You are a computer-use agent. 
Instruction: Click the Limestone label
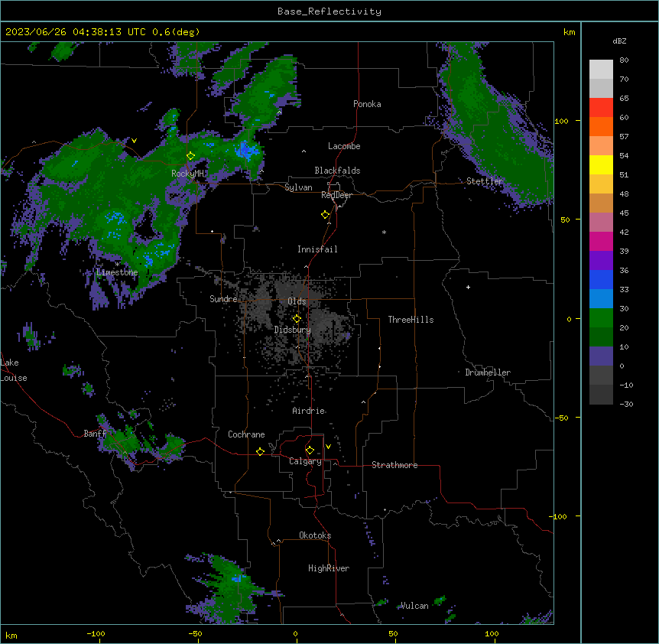[117, 272]
